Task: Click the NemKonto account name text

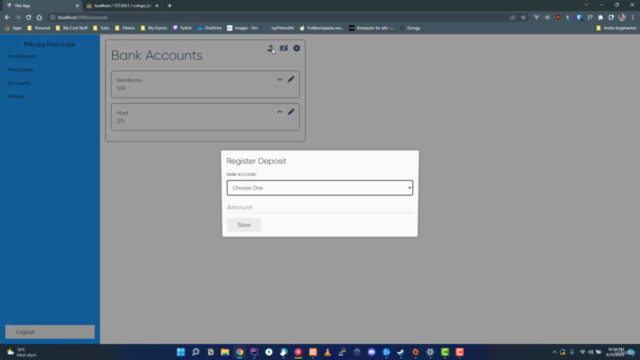Action: (x=129, y=80)
